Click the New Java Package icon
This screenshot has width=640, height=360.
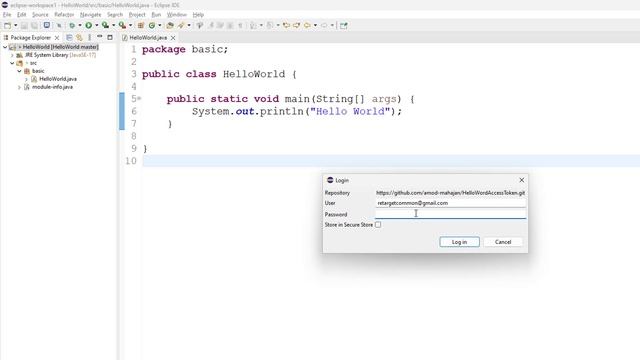tap(141, 25)
